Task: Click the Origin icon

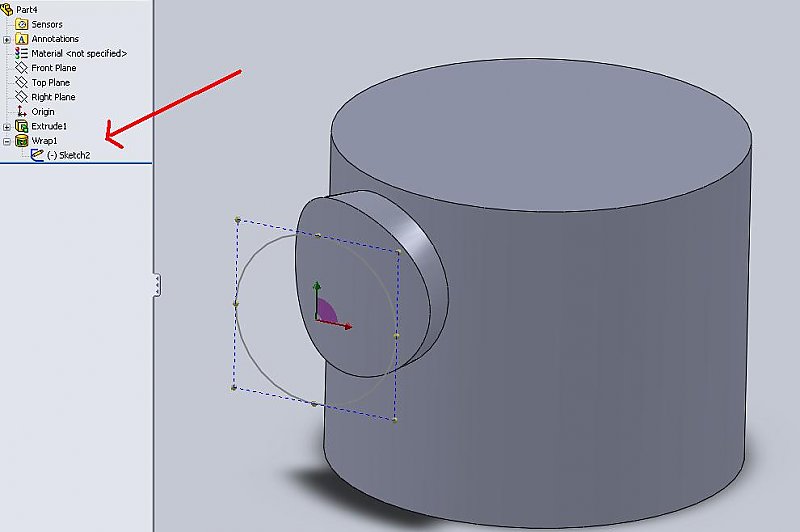Action: pyautogui.click(x=21, y=111)
